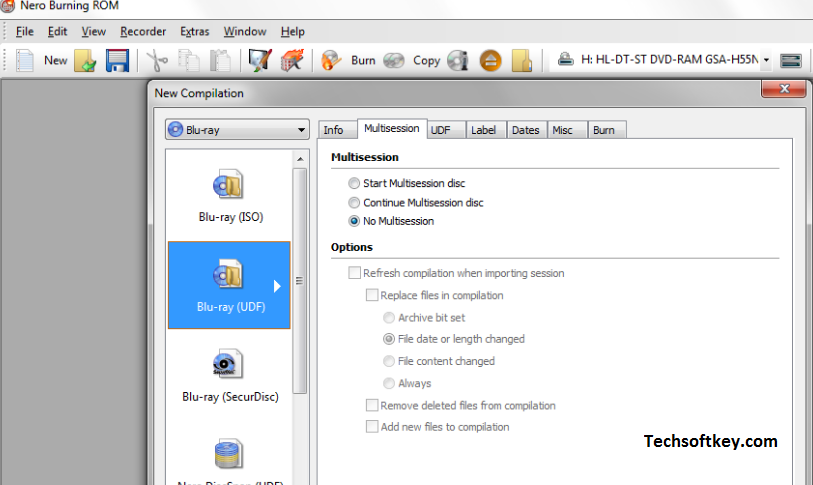The height and width of the screenshot is (485, 813).
Task: Open the recorder drive selection dropdown
Action: pos(766,60)
